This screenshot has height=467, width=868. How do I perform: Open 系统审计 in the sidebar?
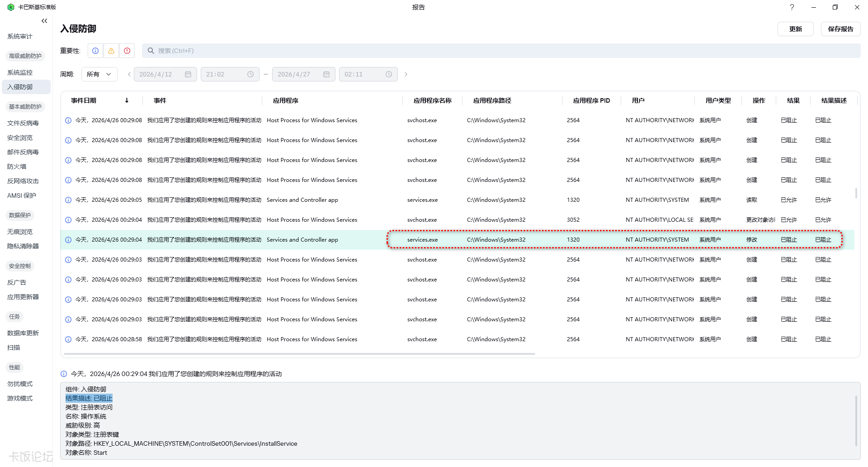click(x=20, y=36)
